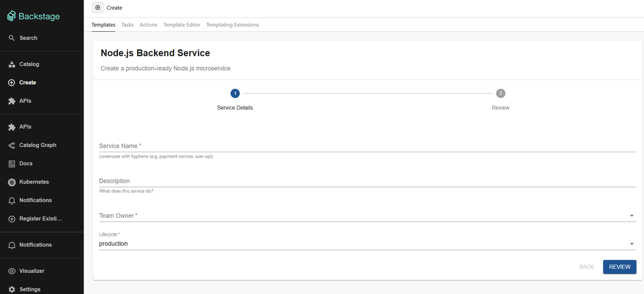This screenshot has width=644, height=294.
Task: Open Catalog Graph sidebar link
Action: click(42, 145)
